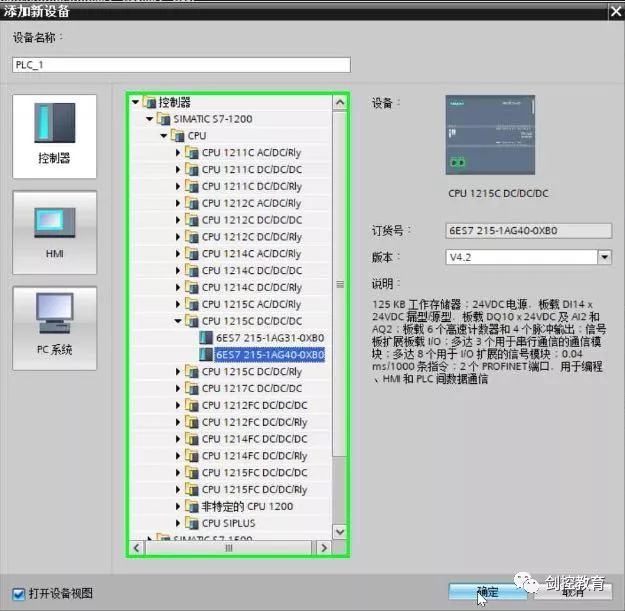Click the horizontal scrollbar thumb
This screenshot has height=611, width=625.
point(229,548)
